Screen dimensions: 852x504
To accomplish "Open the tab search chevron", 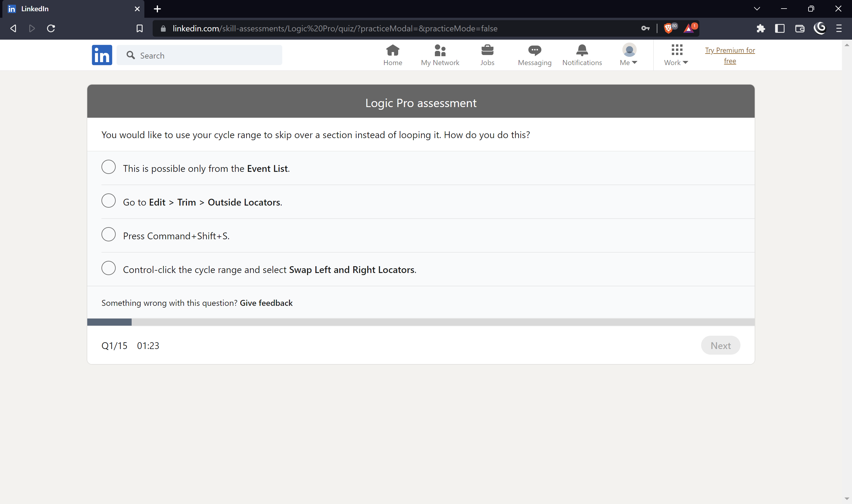I will pyautogui.click(x=756, y=9).
